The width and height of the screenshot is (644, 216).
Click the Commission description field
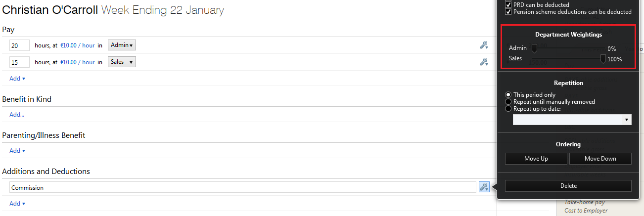(243, 188)
